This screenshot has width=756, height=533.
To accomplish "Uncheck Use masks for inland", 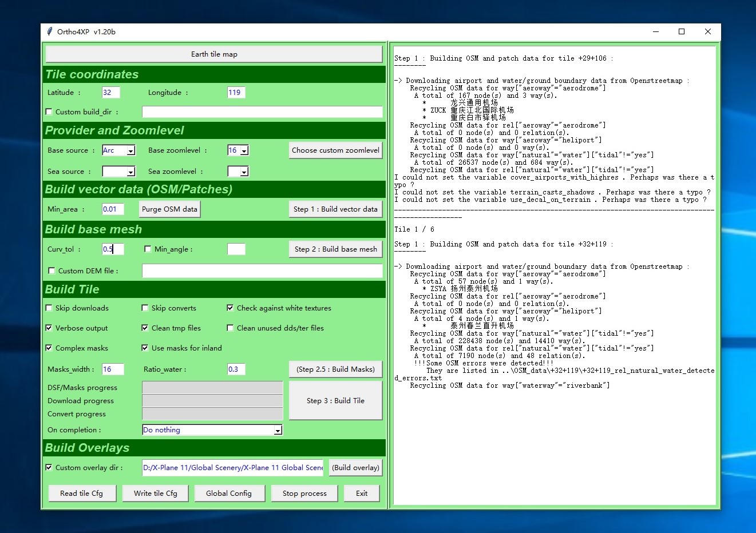I will pyautogui.click(x=145, y=348).
